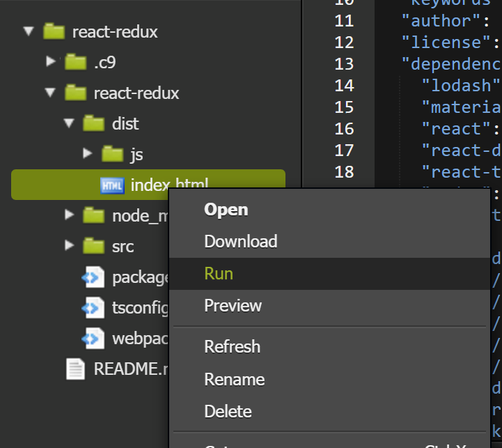Collapse the top-level react-redux folder arrow
The width and height of the screenshot is (502, 448).
pyautogui.click(x=29, y=31)
